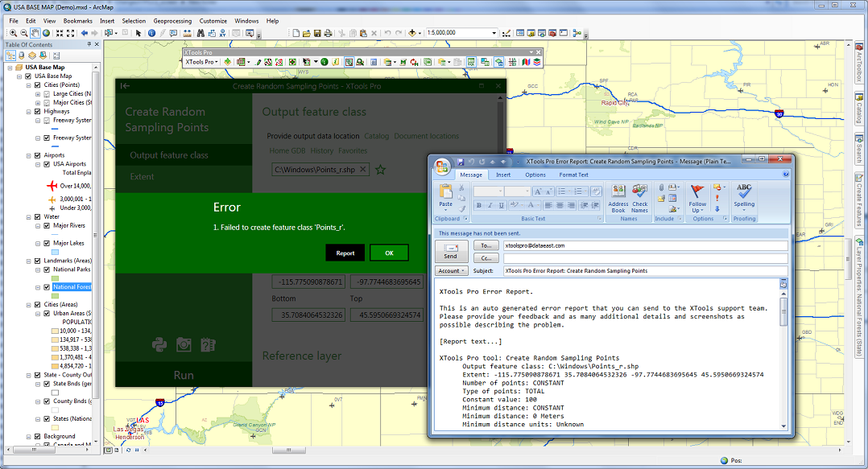Run the Spelling check in Outlook
Screen dimensions: 868x469
coord(744,197)
